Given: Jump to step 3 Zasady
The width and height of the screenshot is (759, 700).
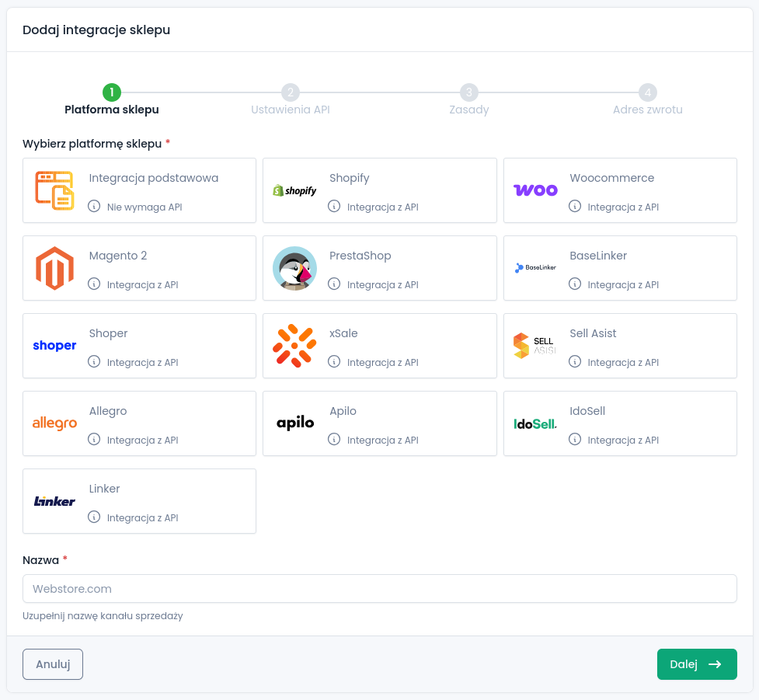Looking at the screenshot, I should coord(468,93).
